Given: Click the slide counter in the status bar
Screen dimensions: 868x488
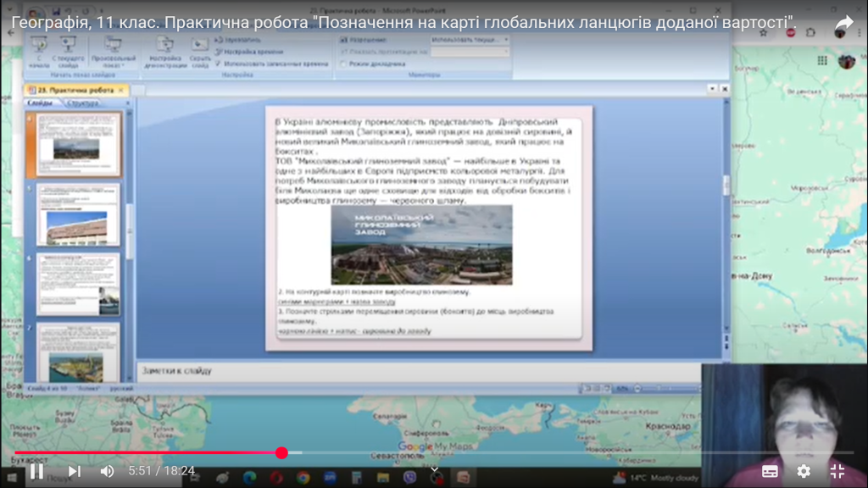Looking at the screenshot, I should (47, 388).
